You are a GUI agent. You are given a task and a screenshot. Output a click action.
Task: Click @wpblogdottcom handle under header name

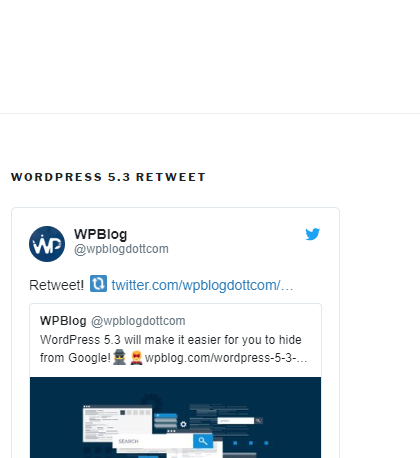click(x=121, y=249)
